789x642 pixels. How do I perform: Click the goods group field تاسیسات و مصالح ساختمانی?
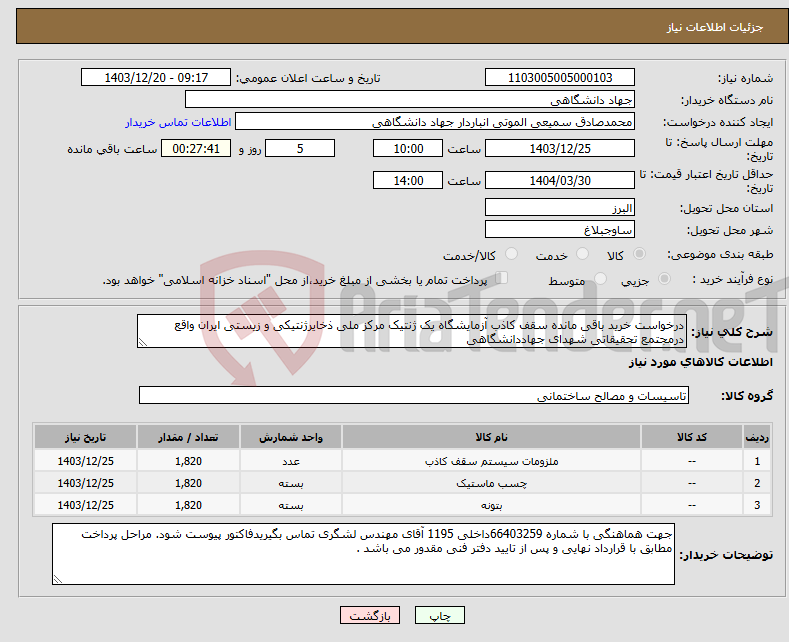click(414, 395)
